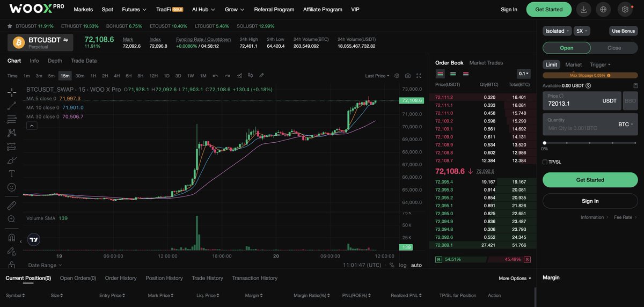Click the quantity percentage slider handle
The height and width of the screenshot is (307, 644).
click(545, 143)
